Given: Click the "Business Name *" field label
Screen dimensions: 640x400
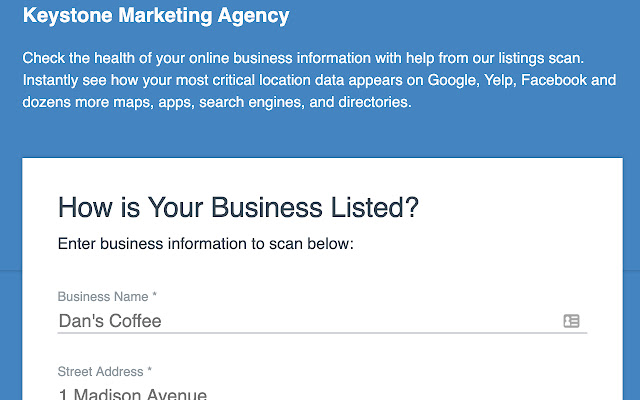Looking at the screenshot, I should [x=108, y=297].
